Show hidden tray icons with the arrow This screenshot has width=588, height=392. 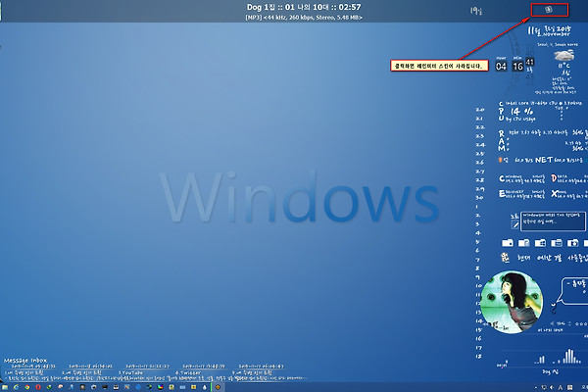(x=535, y=387)
